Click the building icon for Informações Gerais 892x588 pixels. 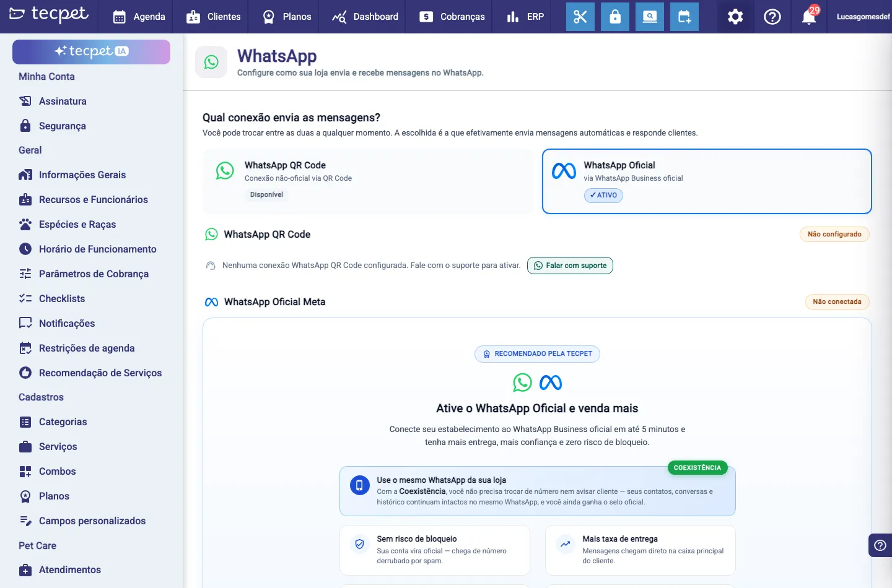25,175
